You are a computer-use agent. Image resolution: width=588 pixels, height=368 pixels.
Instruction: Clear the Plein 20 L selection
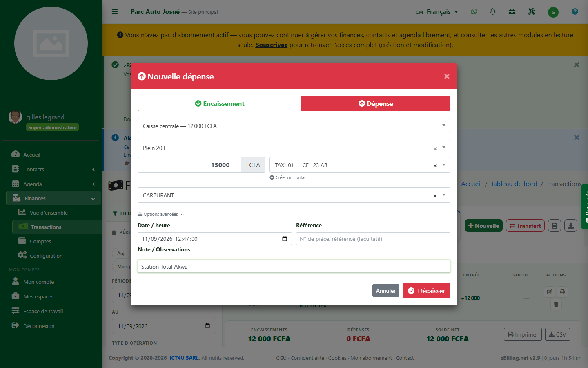click(435, 148)
